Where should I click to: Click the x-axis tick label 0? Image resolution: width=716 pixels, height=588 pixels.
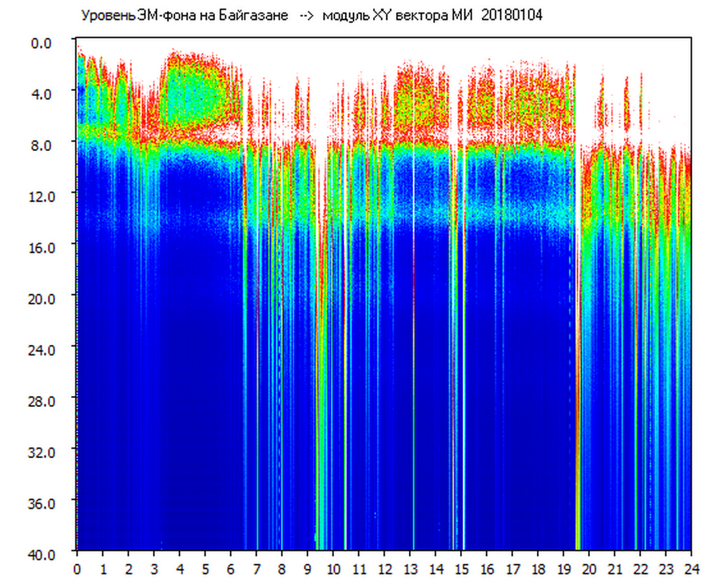[77, 569]
